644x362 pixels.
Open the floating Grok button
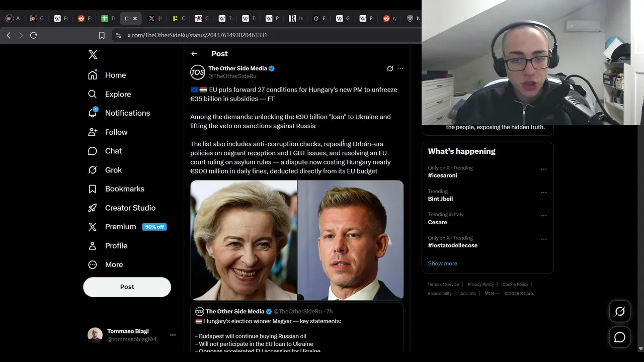click(620, 312)
